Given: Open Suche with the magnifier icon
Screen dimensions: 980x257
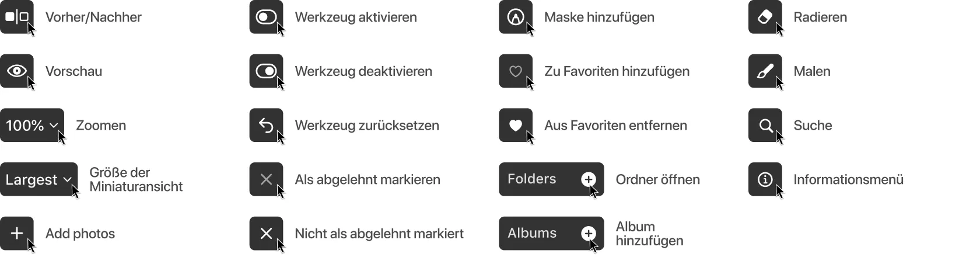Looking at the screenshot, I should click(x=765, y=125).
